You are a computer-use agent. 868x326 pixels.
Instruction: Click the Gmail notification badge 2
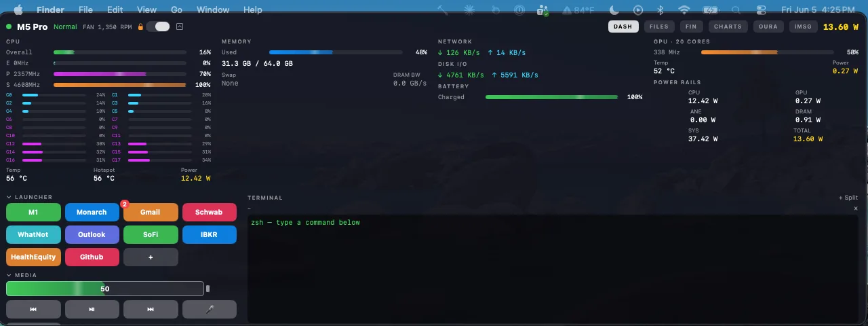pos(124,204)
